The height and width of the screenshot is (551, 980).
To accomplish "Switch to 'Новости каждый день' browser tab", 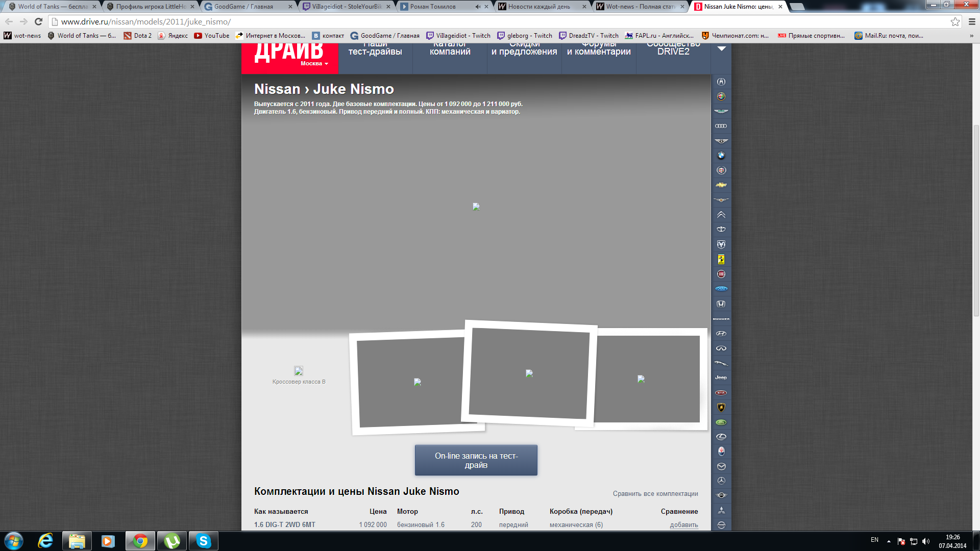I will [x=541, y=7].
